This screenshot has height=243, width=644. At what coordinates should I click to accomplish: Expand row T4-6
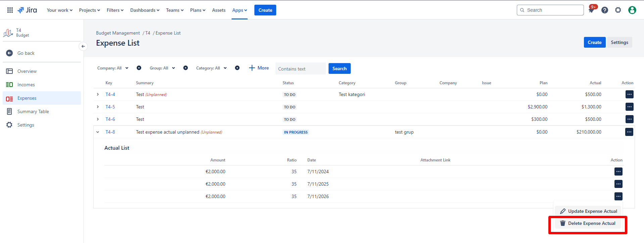coord(98,119)
